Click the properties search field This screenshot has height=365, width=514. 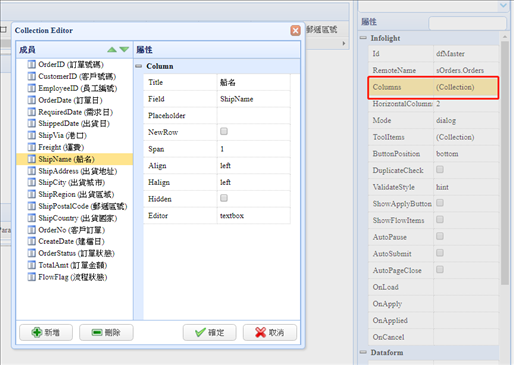[467, 23]
